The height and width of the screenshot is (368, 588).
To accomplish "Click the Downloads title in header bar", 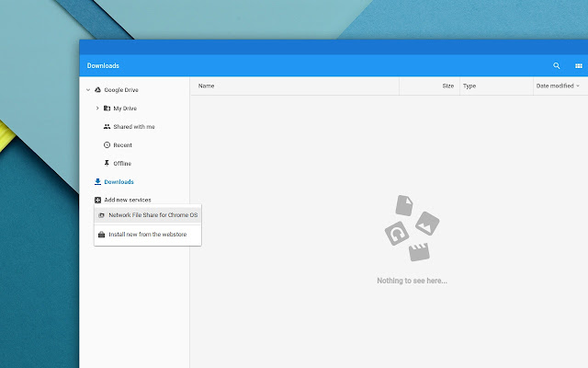I will [x=103, y=65].
